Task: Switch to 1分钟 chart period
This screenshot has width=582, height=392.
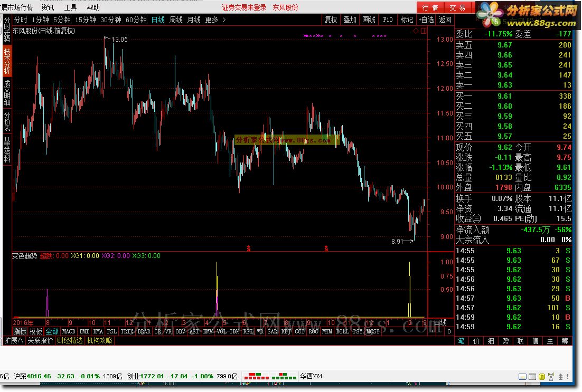Action: 40,20
